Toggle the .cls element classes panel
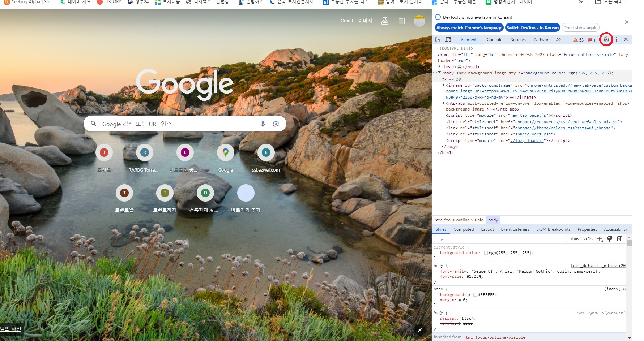This screenshot has height=341, width=644. tap(588, 239)
